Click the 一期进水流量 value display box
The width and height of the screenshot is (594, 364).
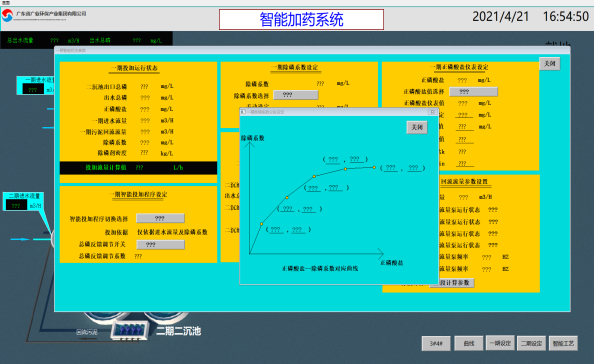(33, 89)
